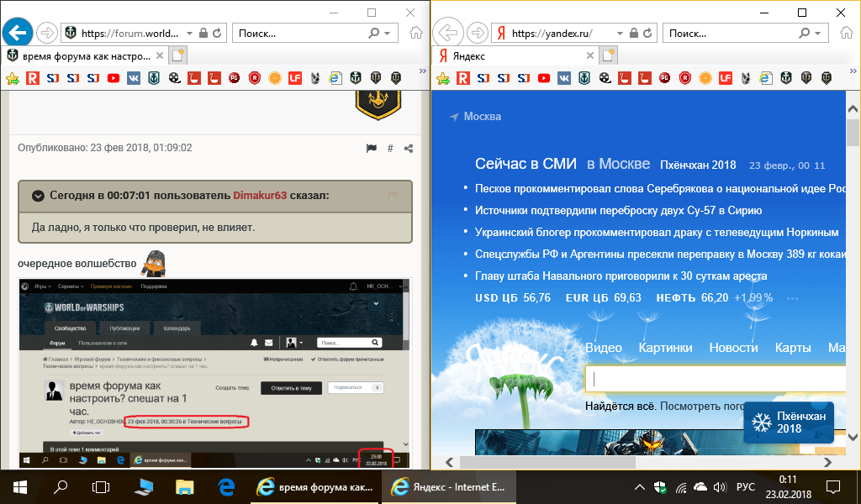The image size is (861, 504).
Task: Open Windows Defender tray icon
Action: click(x=659, y=487)
